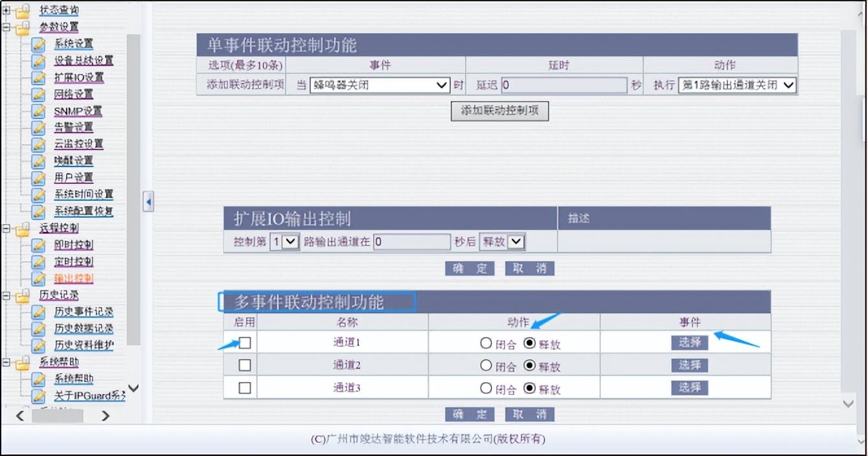This screenshot has width=868, height=456.
Task: Click the 用户设置 page icon
Action: coord(39,177)
